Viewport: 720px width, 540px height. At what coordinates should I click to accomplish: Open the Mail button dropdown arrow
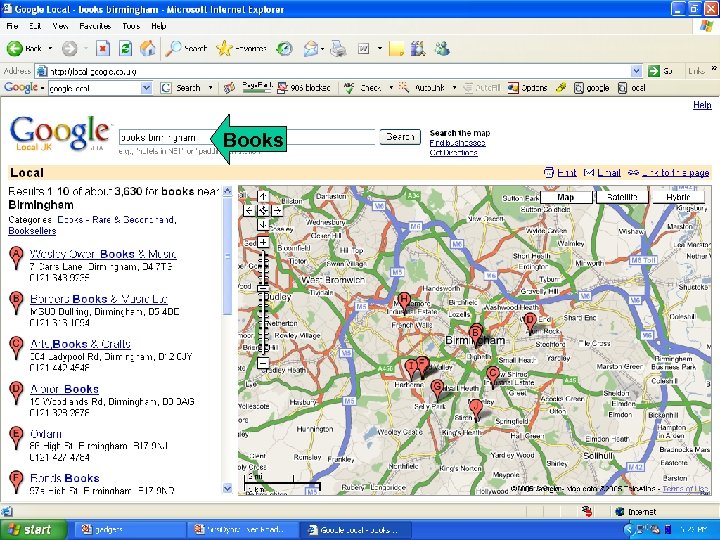pyautogui.click(x=323, y=48)
